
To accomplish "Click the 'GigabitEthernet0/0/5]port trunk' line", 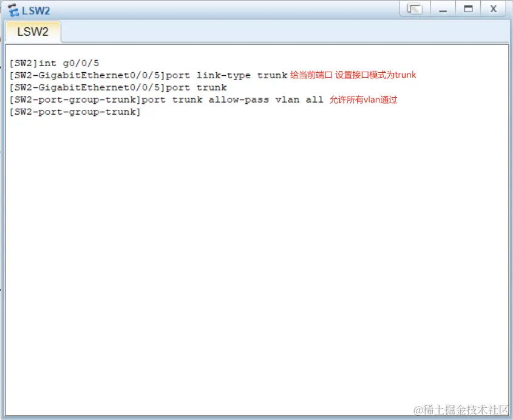I will point(118,87).
